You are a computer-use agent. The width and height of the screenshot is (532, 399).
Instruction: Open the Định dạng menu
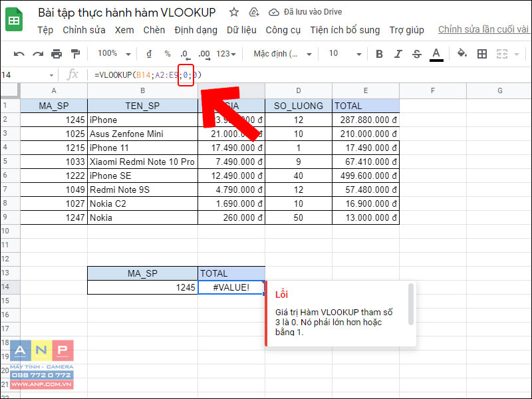(x=196, y=30)
